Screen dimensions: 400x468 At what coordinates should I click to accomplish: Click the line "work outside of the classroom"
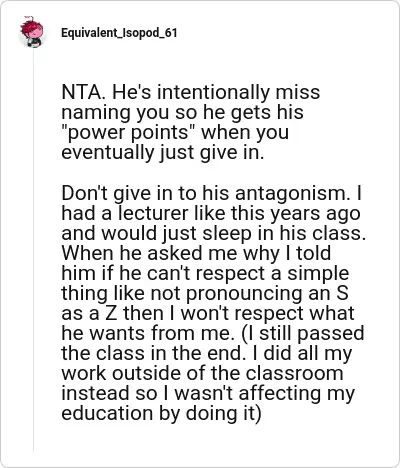pyautogui.click(x=202, y=373)
